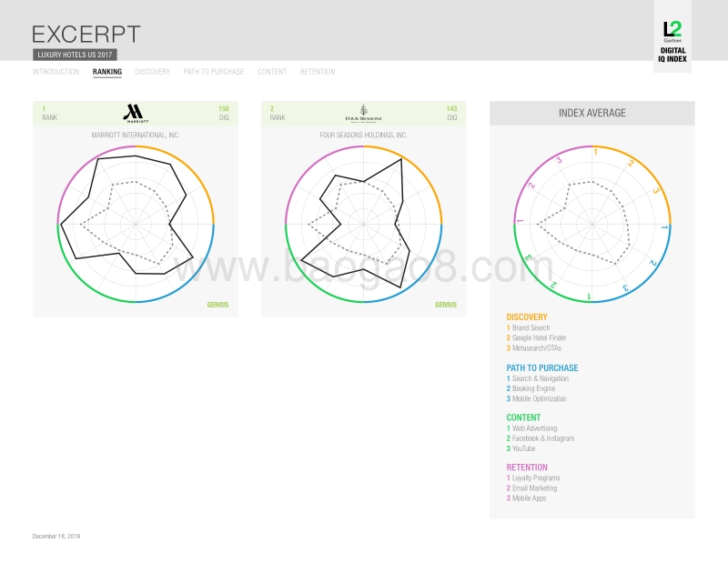Click the orange DISCOVERY legend heading

tap(527, 317)
